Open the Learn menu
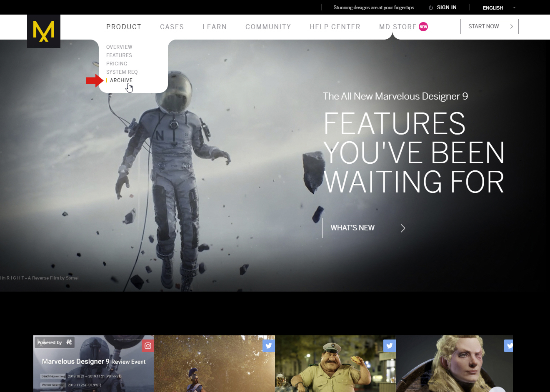This screenshot has height=392, width=550. 215,27
